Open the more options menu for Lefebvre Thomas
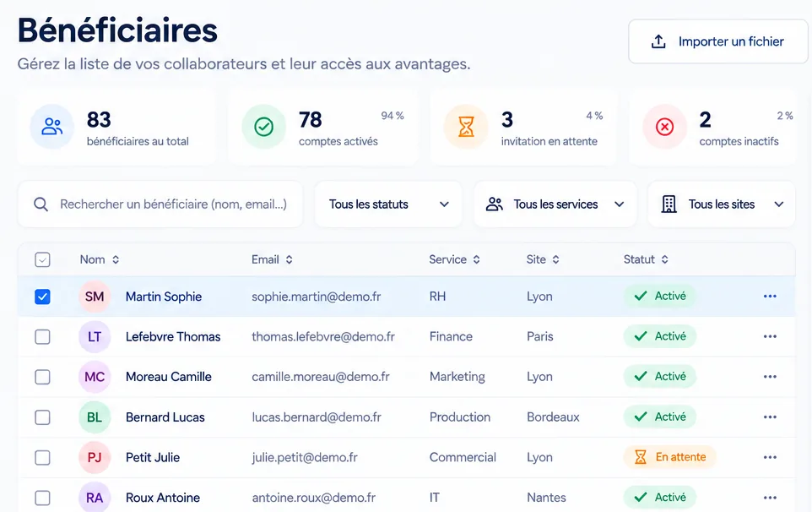This screenshot has width=812, height=512. click(770, 337)
